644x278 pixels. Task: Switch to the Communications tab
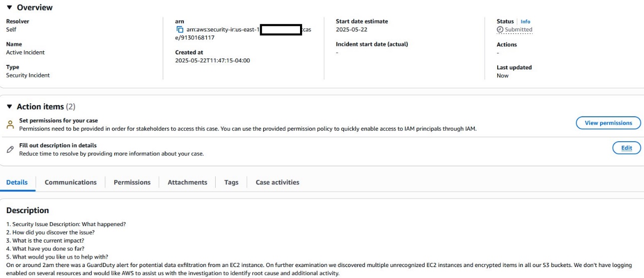click(x=71, y=182)
